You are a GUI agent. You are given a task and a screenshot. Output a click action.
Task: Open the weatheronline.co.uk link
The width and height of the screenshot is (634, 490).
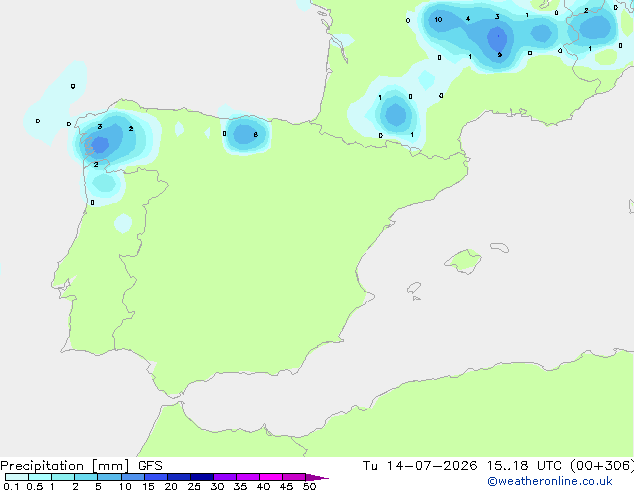550,481
